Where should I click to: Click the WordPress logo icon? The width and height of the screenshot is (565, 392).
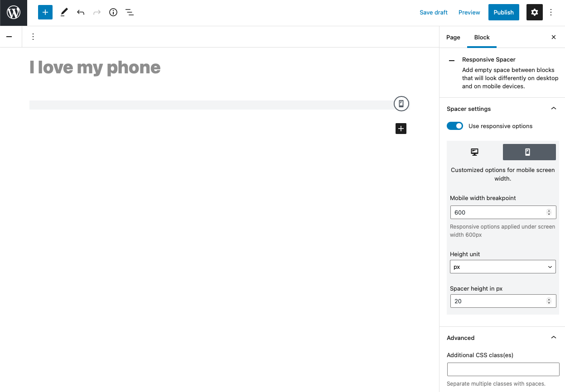(x=14, y=13)
